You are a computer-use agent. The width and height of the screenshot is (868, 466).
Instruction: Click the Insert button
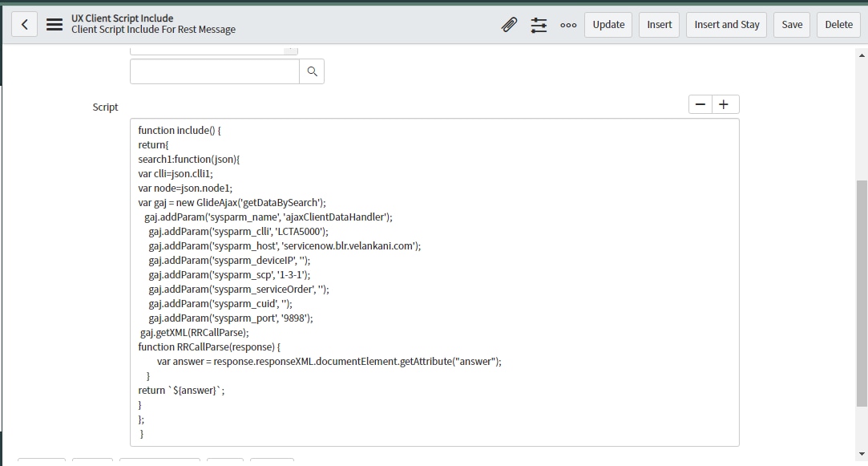(659, 24)
